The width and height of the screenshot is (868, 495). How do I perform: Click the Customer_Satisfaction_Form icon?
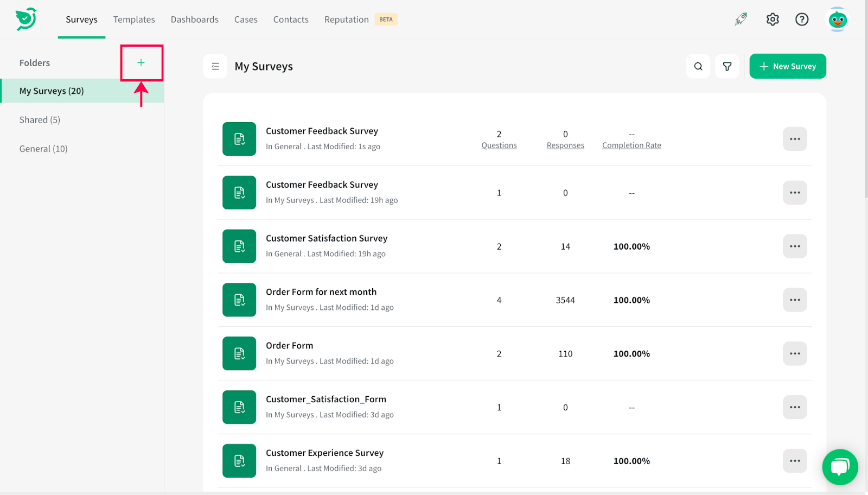coord(239,407)
